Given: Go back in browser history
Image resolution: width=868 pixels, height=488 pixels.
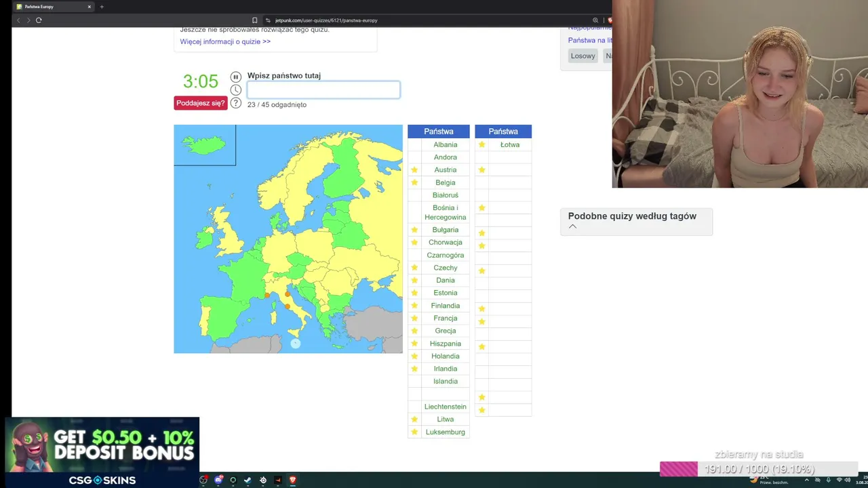Looking at the screenshot, I should [x=18, y=20].
